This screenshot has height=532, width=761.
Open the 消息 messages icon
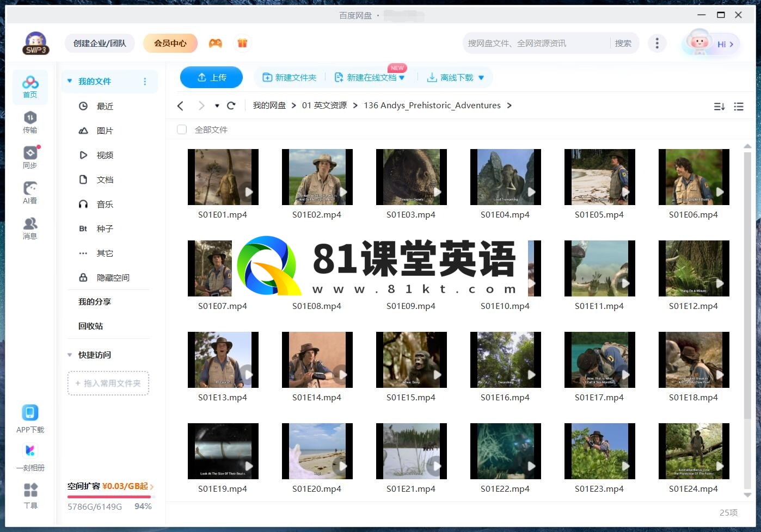[x=30, y=228]
